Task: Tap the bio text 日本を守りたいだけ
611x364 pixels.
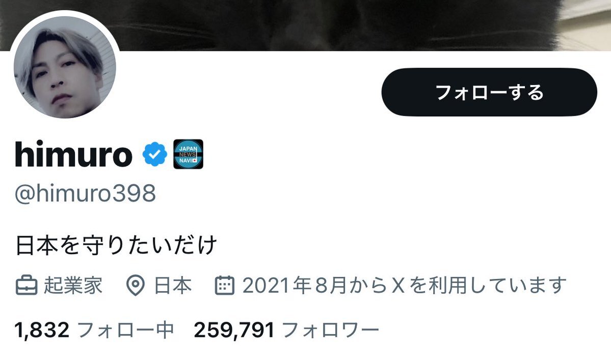Action: [x=116, y=245]
